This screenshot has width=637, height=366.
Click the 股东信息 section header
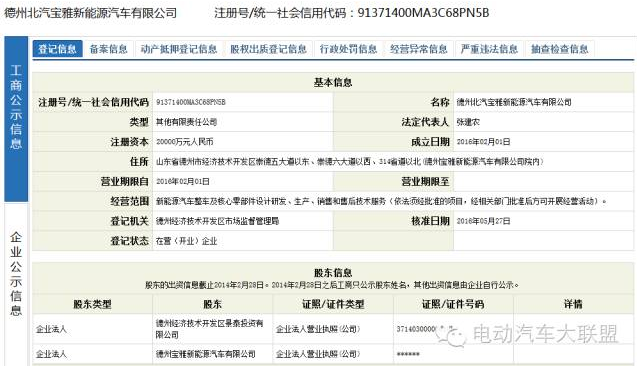[333, 273]
